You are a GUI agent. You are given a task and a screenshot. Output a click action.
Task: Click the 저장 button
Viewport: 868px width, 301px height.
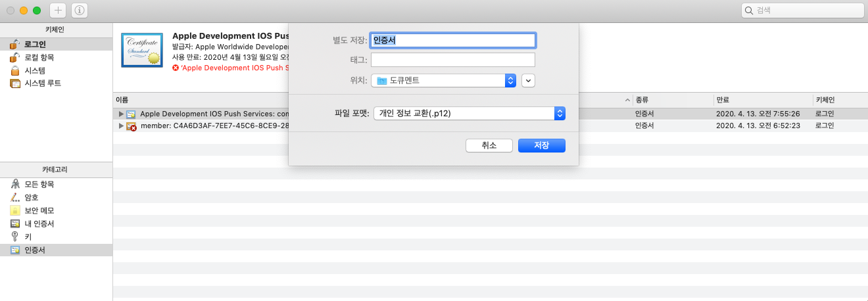(542, 145)
